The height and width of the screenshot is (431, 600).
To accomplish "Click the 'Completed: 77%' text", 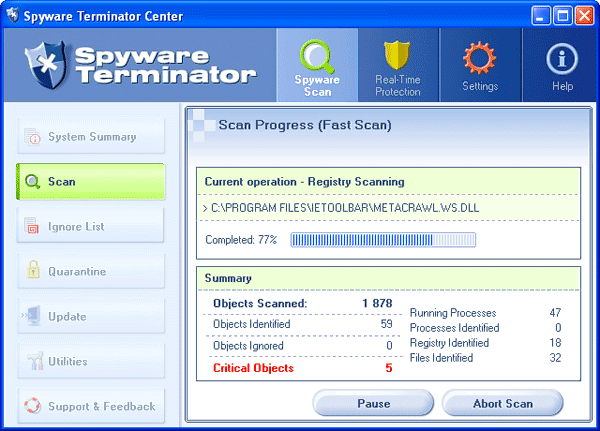I will [x=241, y=240].
